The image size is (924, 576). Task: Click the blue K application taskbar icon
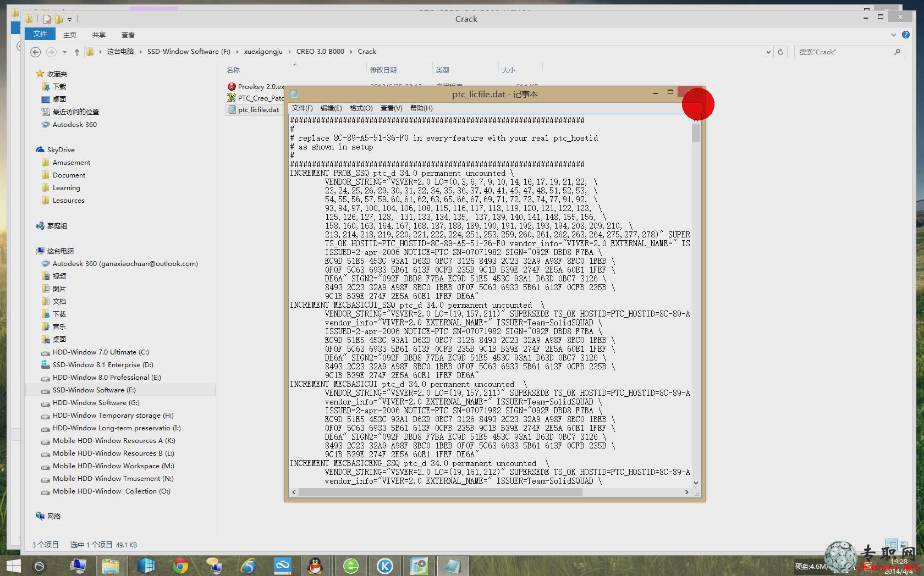[x=384, y=566]
